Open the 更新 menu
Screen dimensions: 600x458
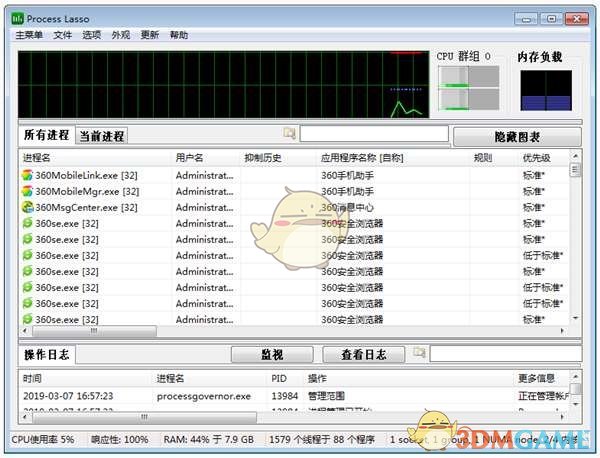[150, 35]
